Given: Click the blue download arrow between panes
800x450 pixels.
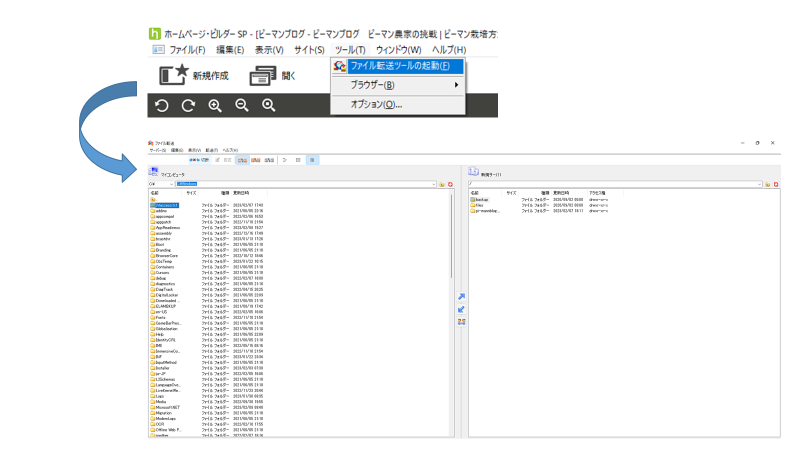Looking at the screenshot, I should point(460,309).
